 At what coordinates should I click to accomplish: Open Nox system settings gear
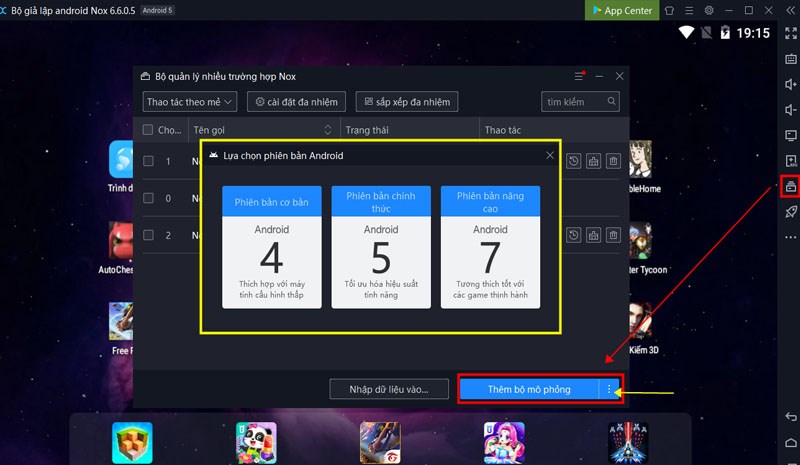tap(709, 10)
